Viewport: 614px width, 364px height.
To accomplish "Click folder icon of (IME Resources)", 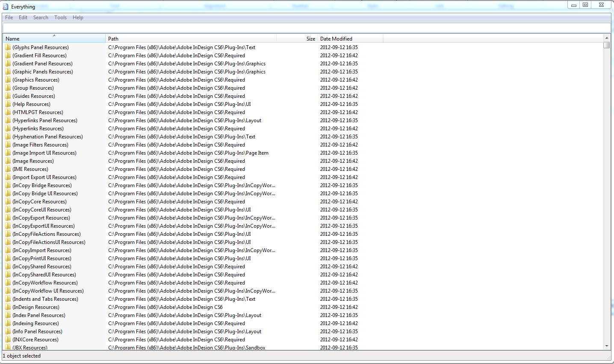I will (8, 169).
